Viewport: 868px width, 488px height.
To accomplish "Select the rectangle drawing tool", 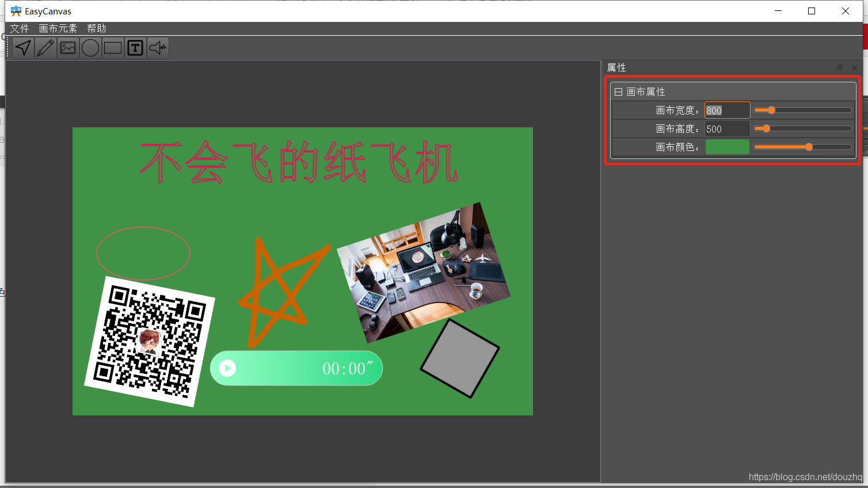I will [x=112, y=48].
